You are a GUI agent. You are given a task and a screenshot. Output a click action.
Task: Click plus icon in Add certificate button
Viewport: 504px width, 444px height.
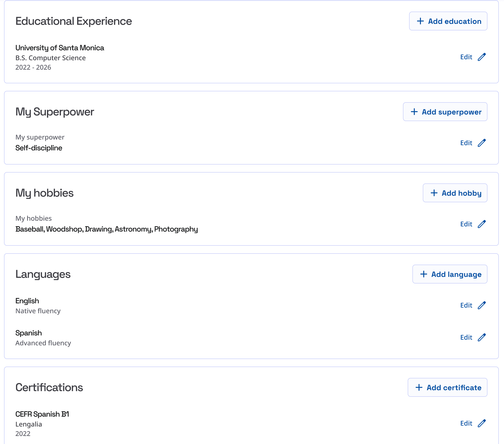(419, 388)
